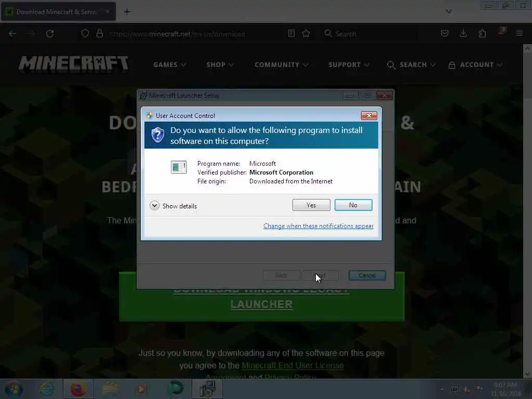Click Download Windows Legacy Launcher button

pos(262,297)
